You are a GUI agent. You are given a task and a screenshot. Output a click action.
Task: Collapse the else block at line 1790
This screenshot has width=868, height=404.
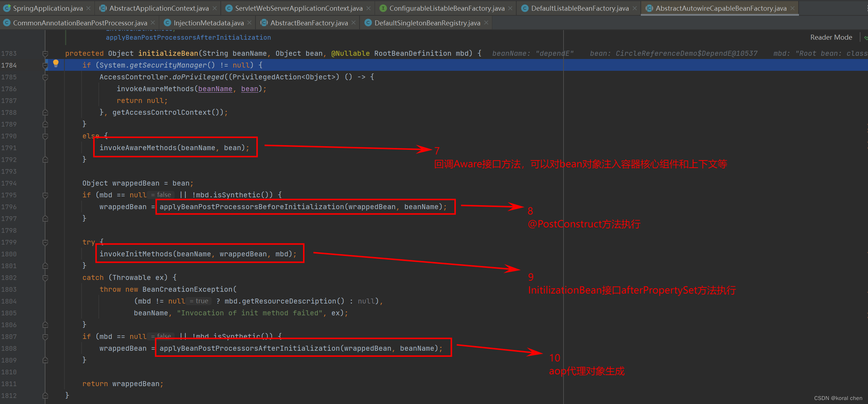click(45, 136)
